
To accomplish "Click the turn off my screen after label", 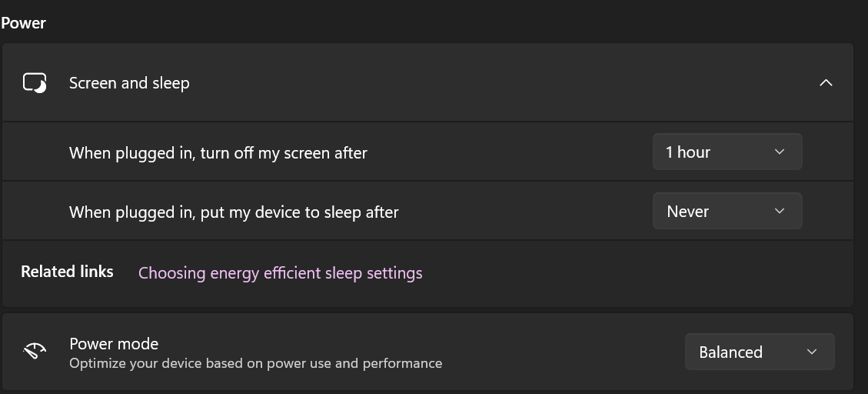I will tap(218, 153).
